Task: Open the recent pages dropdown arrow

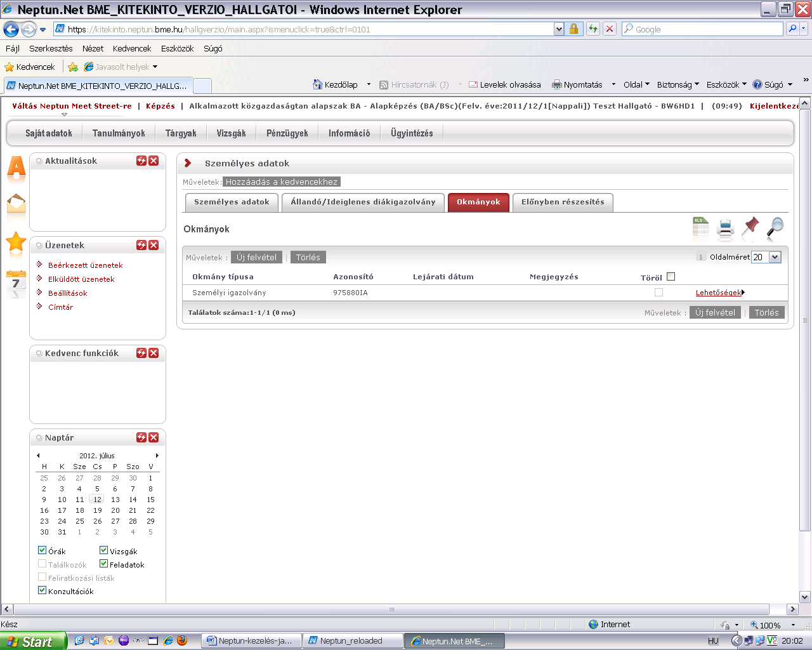Action: tap(43, 30)
